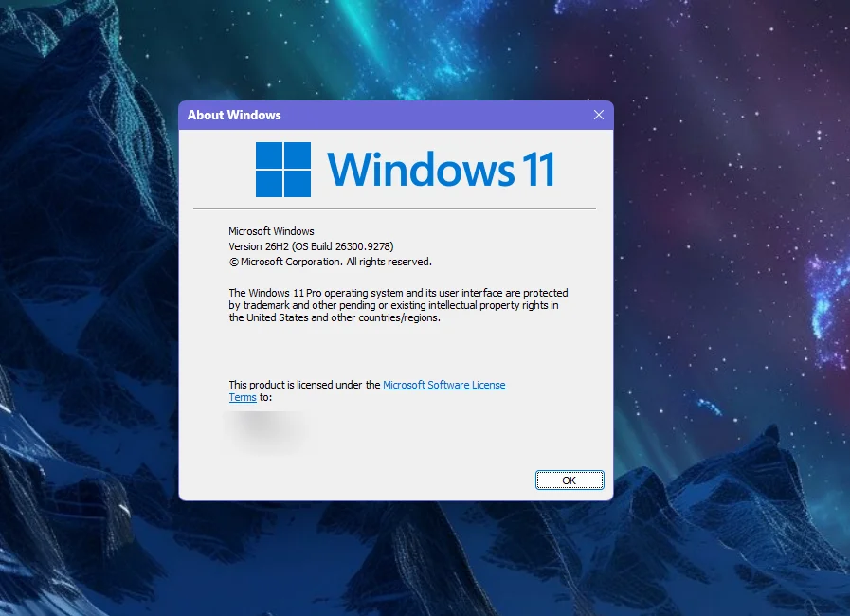Open the Microsoft Software License link
This screenshot has width=850, height=616.
[x=444, y=385]
